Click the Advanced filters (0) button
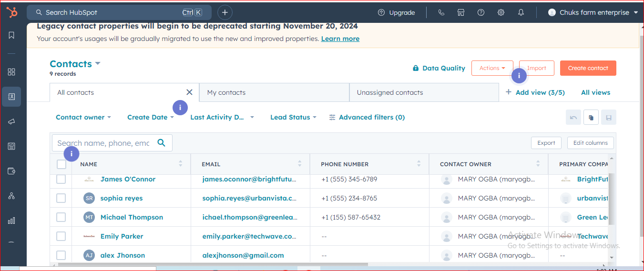The height and width of the screenshot is (271, 644). click(367, 117)
